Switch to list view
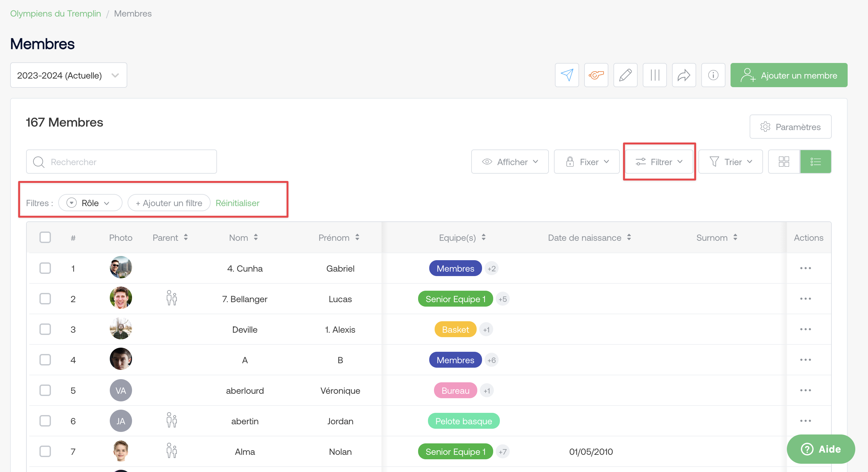Screen dimensions: 868x472 [816, 162]
